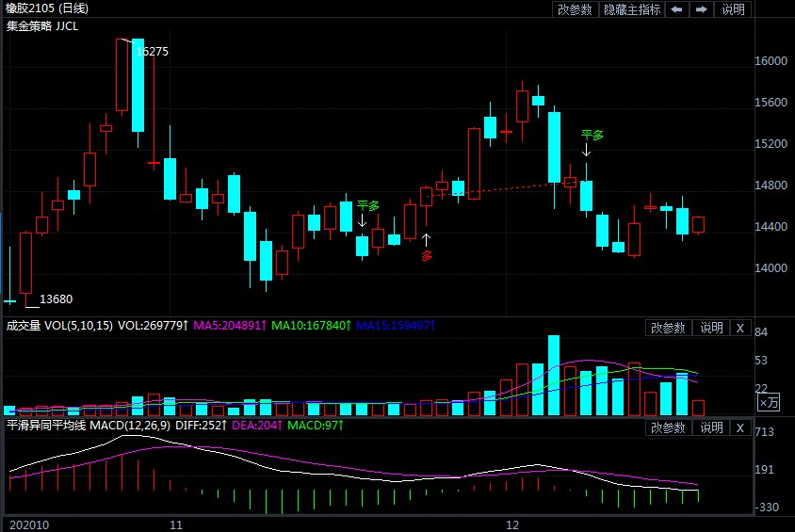Open 说明 for the main chart

pos(733,9)
